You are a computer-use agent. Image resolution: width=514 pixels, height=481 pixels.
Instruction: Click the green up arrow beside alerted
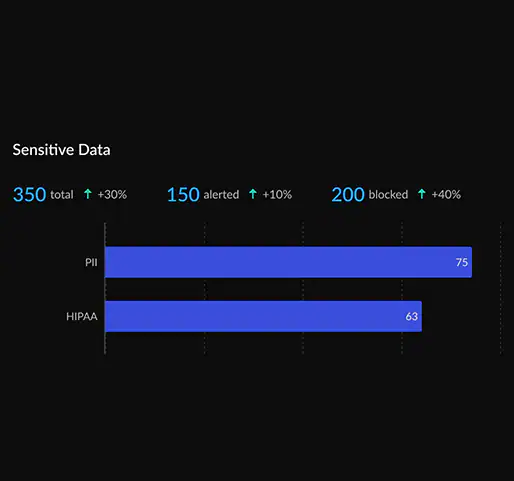(253, 194)
